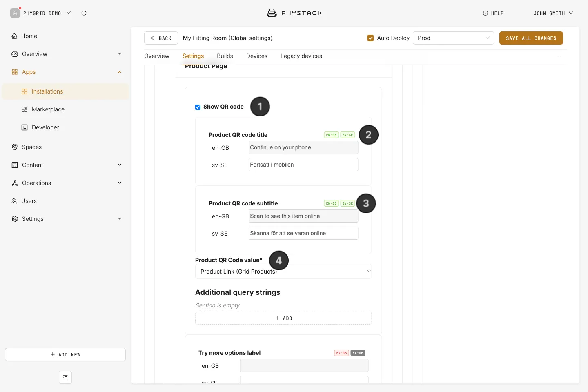
Task: Toggle EN-GB tag for Product QR code title
Action: [332, 135]
